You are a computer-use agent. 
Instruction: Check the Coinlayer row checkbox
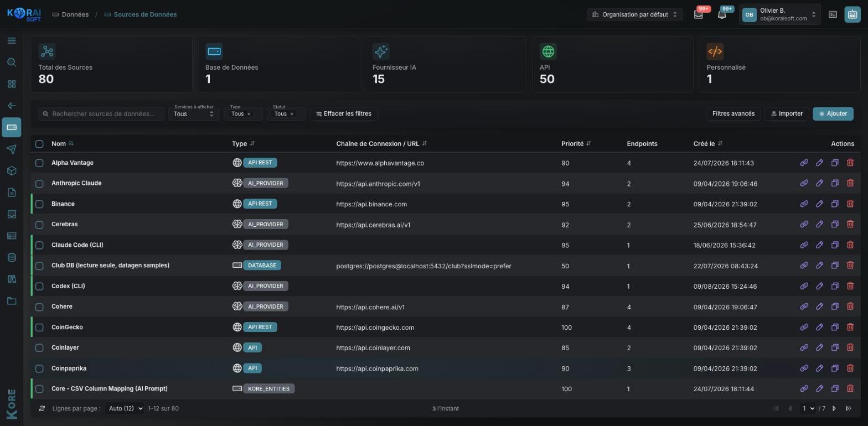click(x=39, y=347)
